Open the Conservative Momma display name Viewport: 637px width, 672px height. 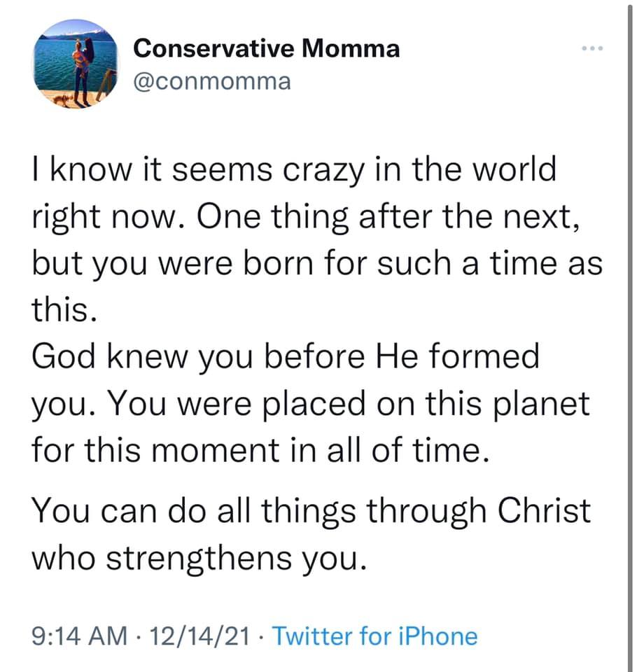point(266,48)
